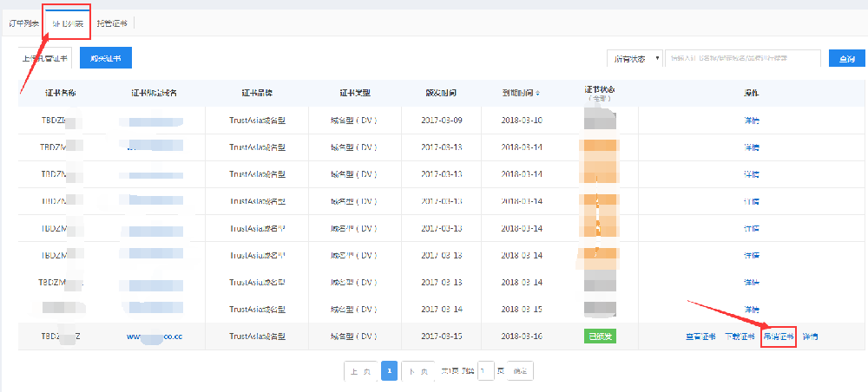This screenshot has height=392, width=868.
Task: Click the 2017-03-09 issue date cell
Action: (x=441, y=121)
